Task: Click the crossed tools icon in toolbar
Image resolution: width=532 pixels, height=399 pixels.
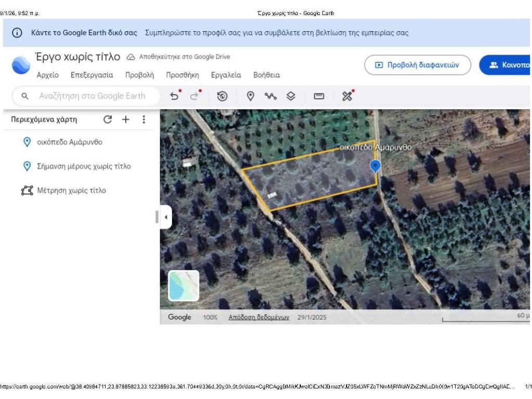Action: coord(347,96)
